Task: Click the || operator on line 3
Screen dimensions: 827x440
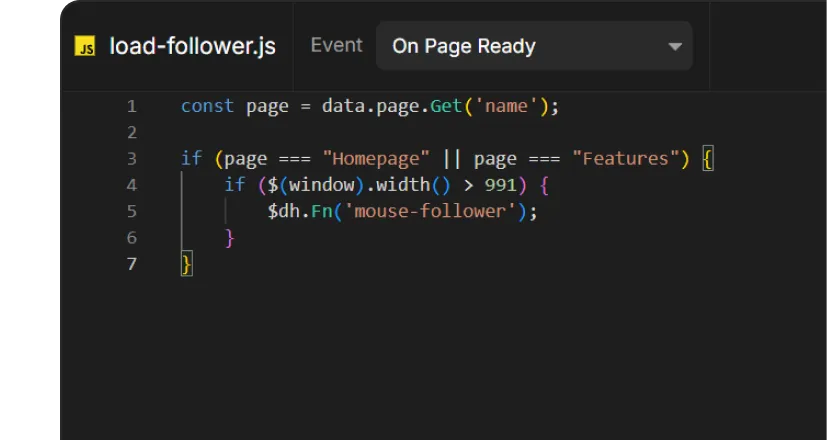Action: pyautogui.click(x=452, y=159)
